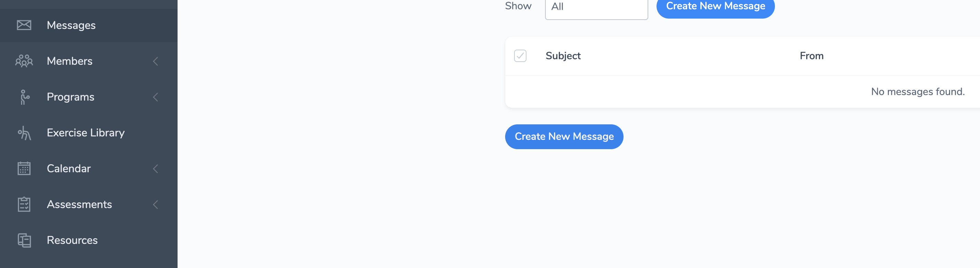Click the Calendar grid icon
The width and height of the screenshot is (980, 268).
pos(24,169)
